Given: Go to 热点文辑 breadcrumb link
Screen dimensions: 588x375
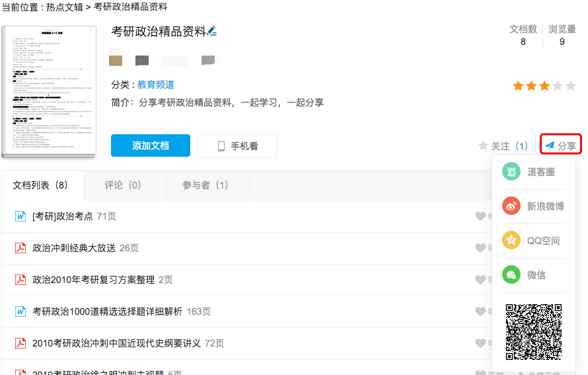Looking at the screenshot, I should tap(65, 7).
